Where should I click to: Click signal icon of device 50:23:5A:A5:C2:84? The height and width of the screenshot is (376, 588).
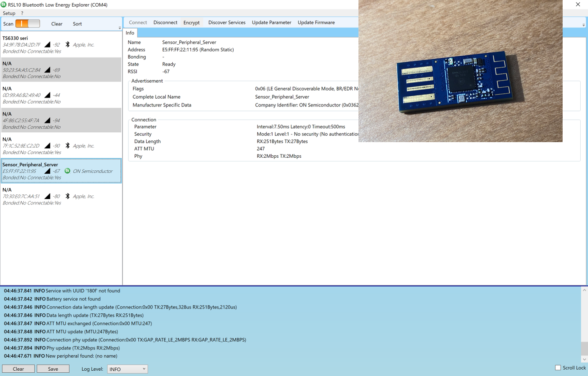pos(47,70)
